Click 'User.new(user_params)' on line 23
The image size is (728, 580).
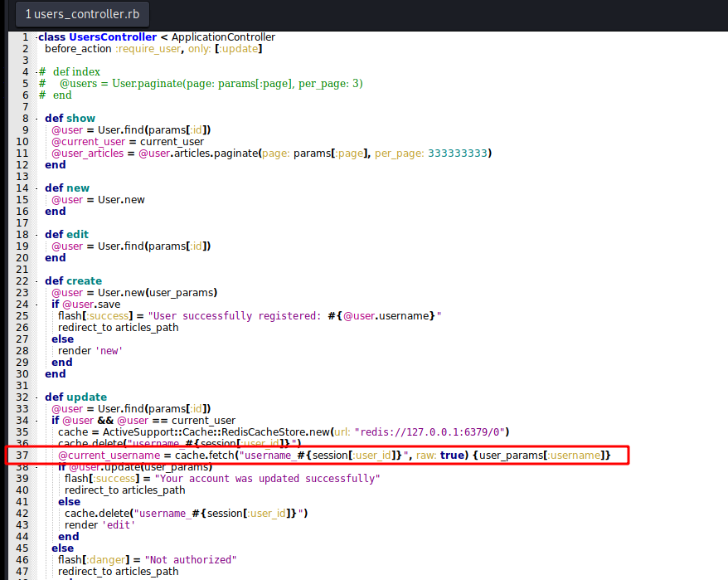(x=158, y=293)
